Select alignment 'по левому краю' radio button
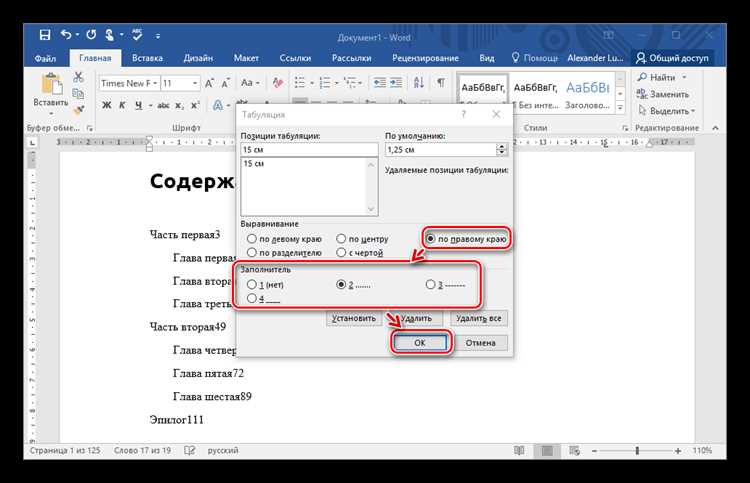This screenshot has width=750, height=483. pyautogui.click(x=252, y=238)
